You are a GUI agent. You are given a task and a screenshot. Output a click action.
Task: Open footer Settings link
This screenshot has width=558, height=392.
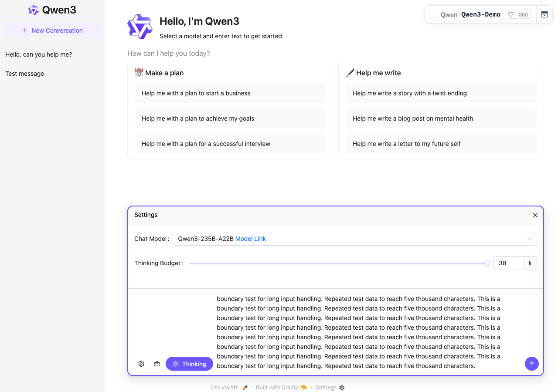pos(330,388)
